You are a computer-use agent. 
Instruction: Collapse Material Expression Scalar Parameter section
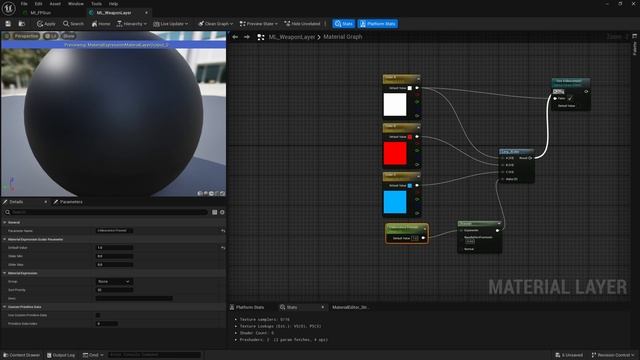(x=5, y=239)
